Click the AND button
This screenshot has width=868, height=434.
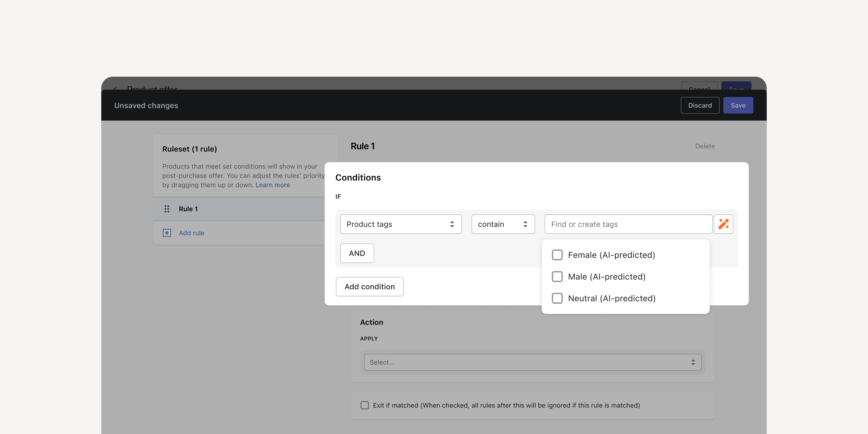[357, 253]
